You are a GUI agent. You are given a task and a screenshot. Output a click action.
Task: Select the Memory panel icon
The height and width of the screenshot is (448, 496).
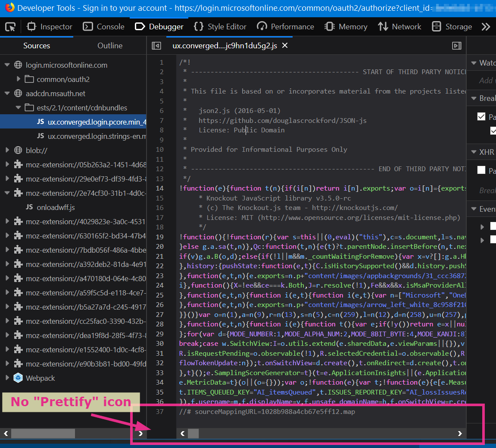click(x=330, y=26)
